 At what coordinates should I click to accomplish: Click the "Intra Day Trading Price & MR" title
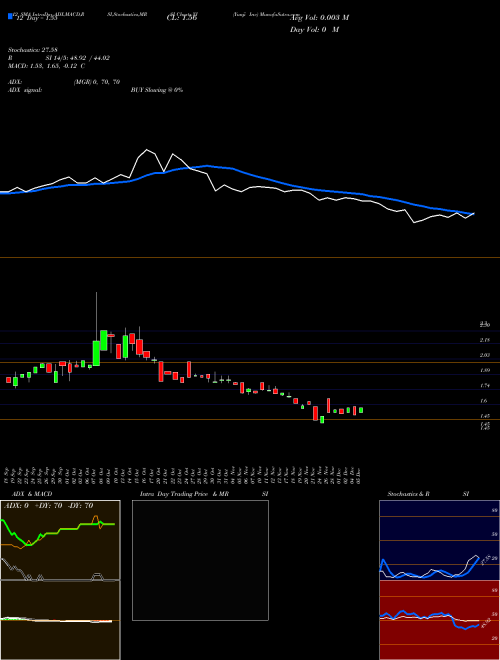[184, 494]
